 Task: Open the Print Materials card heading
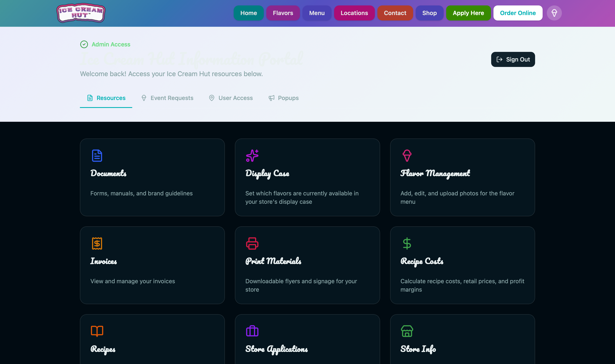273,261
